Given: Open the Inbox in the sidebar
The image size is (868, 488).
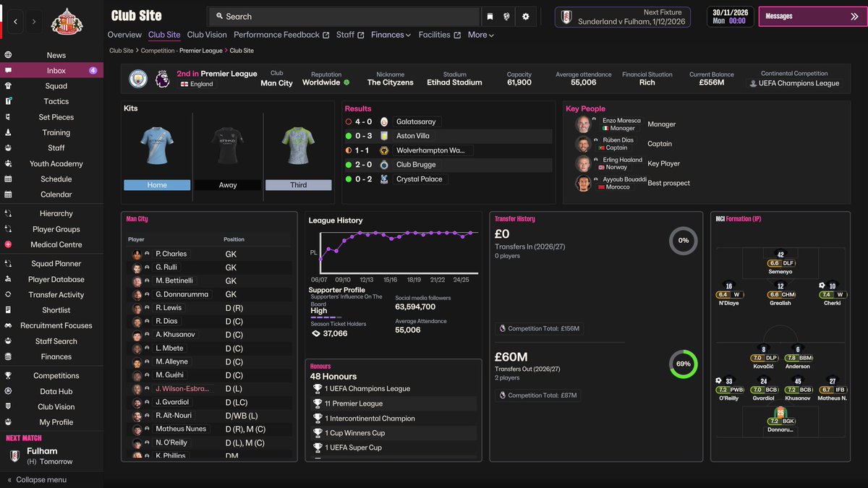Looking at the screenshot, I should point(51,71).
